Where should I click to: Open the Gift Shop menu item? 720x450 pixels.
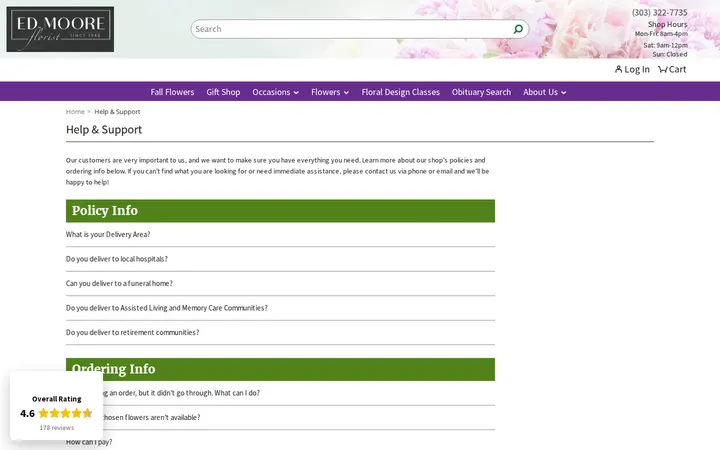click(223, 92)
